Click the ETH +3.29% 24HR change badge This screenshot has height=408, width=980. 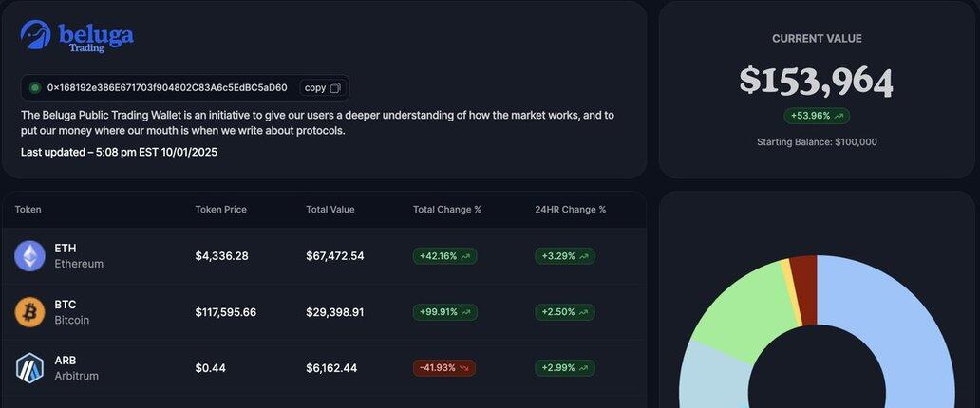pos(565,256)
